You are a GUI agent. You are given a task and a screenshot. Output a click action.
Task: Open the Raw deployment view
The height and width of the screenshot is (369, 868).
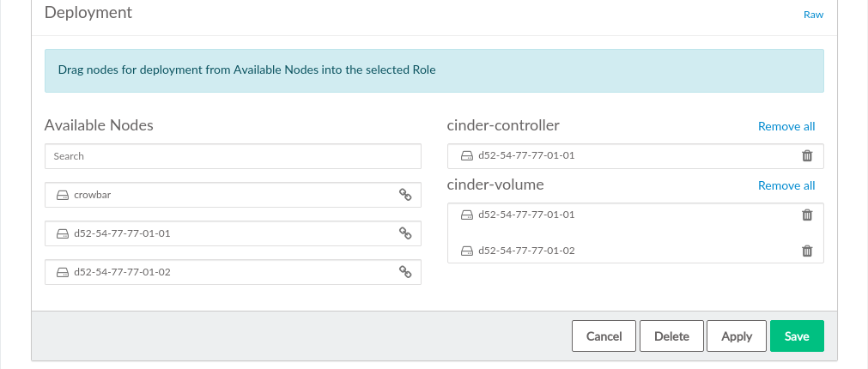pos(813,15)
